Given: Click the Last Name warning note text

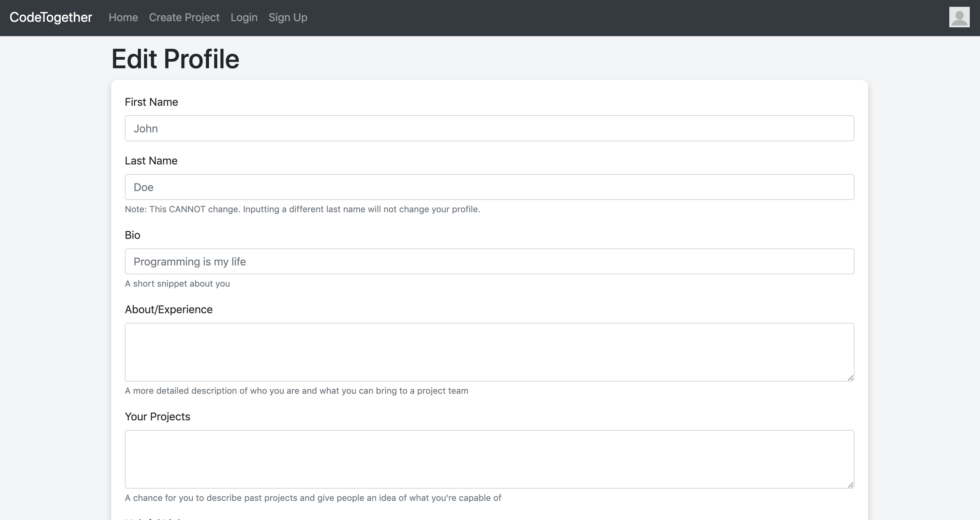Looking at the screenshot, I should click(302, 209).
